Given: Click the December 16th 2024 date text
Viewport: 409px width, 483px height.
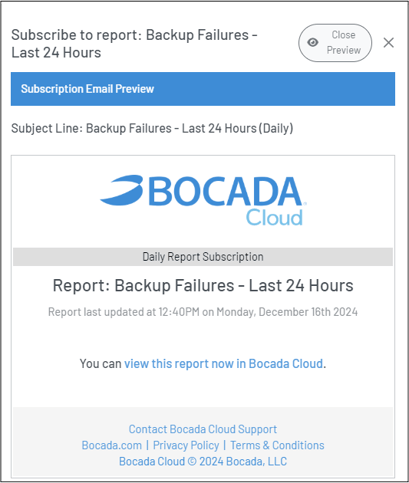Looking at the screenshot, I should 308,312.
